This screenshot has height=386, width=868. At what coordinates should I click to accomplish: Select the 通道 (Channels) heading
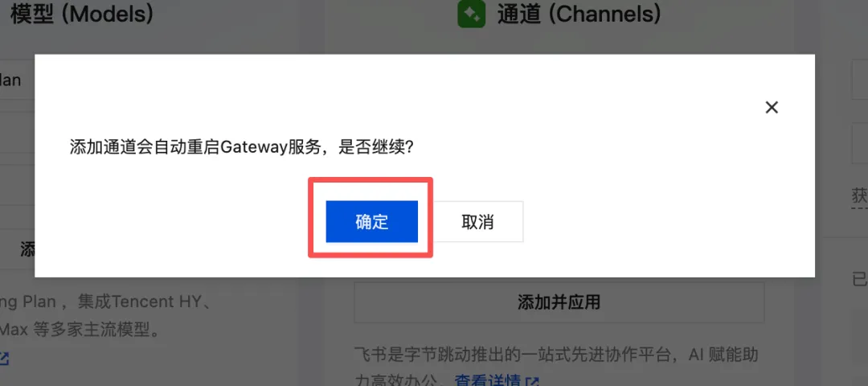coord(579,14)
